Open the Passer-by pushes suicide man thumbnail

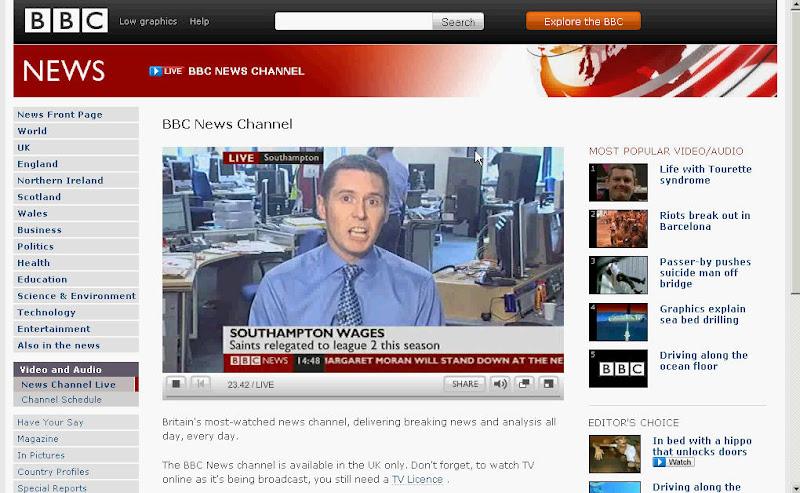[618, 275]
